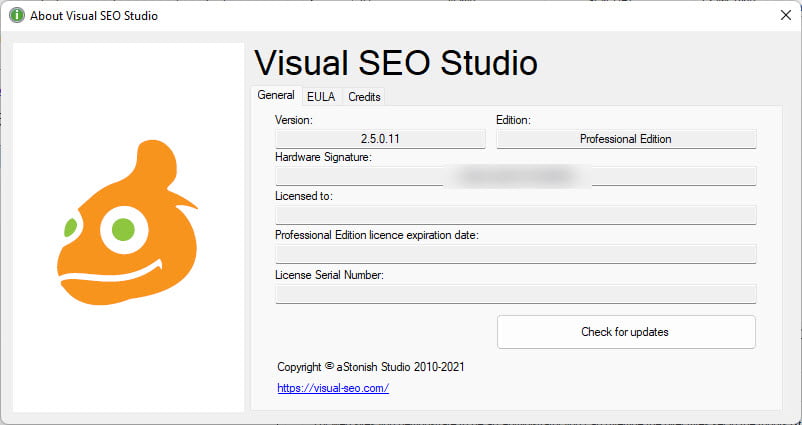The image size is (802, 425).
Task: Click the Professional Edition field
Action: click(626, 139)
